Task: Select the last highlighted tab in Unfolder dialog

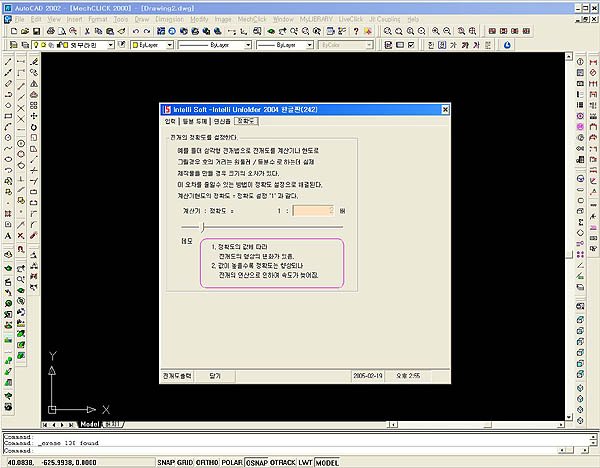Action: 246,121
